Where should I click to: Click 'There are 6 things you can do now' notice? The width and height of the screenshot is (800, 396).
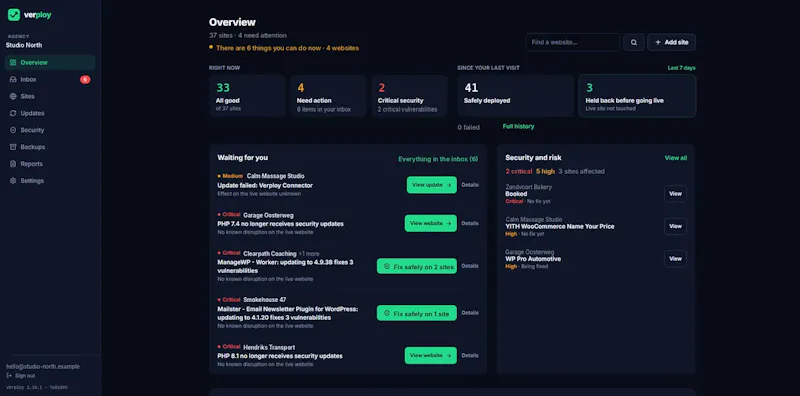284,48
